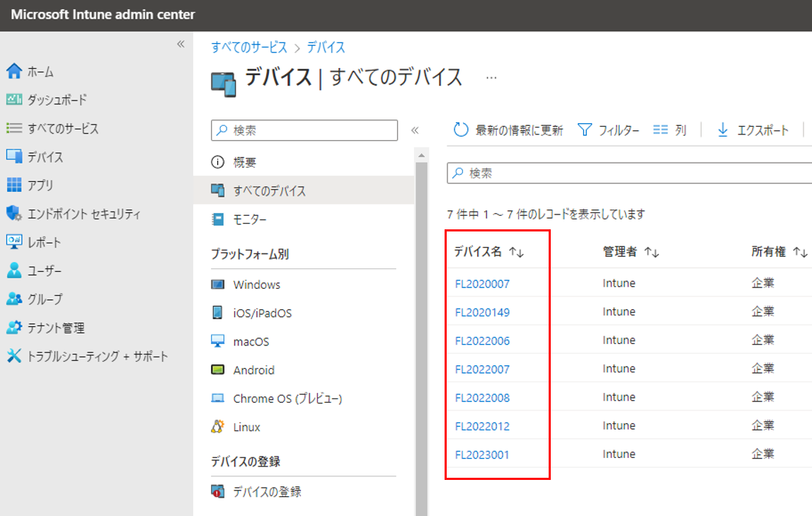The image size is (812, 516).
Task: Click the Chrome OS laptop icon
Action: click(x=218, y=398)
